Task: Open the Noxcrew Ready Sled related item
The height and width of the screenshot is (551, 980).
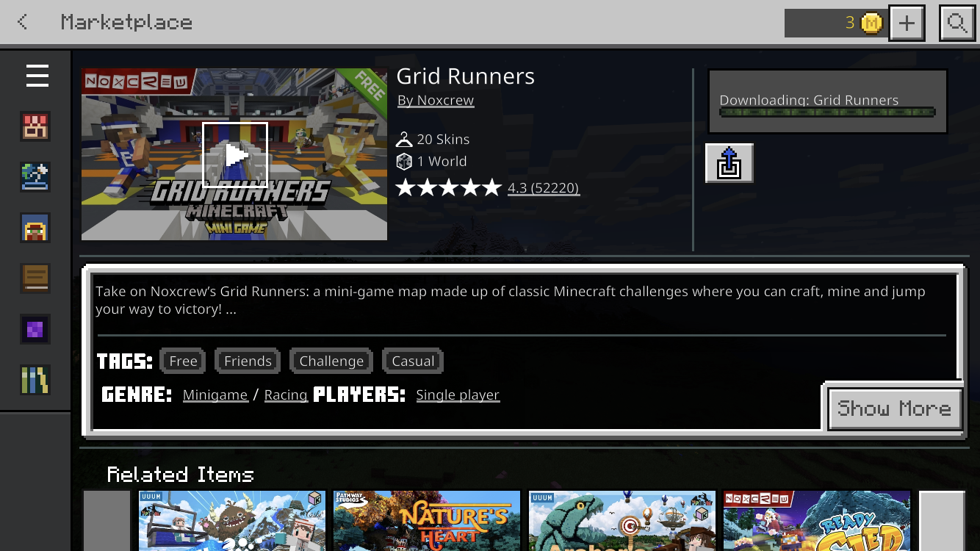Action: click(x=817, y=521)
